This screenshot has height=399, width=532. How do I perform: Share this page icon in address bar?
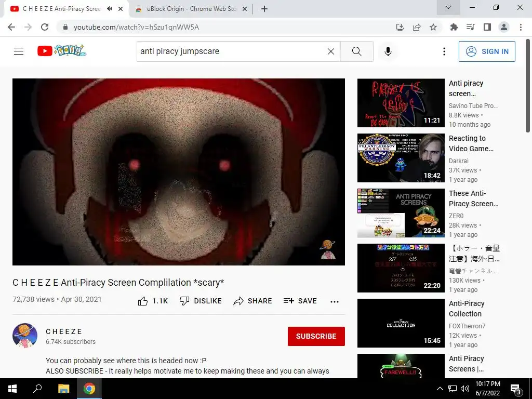[x=417, y=27]
